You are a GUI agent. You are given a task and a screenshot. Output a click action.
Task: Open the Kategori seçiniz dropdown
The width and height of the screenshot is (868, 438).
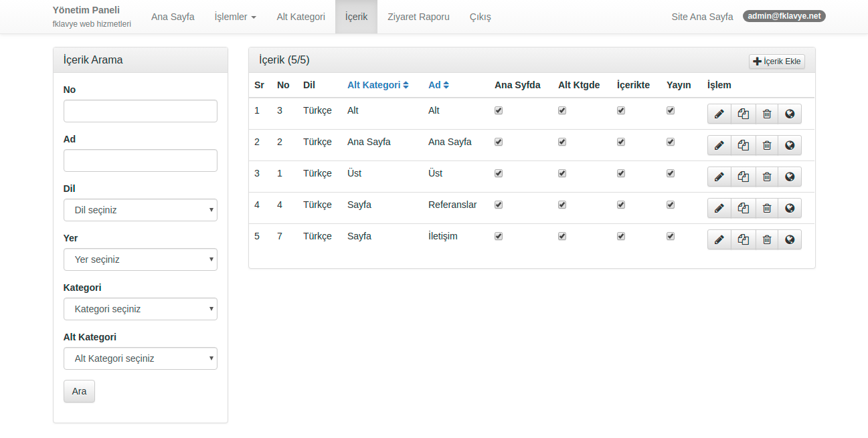(141, 309)
